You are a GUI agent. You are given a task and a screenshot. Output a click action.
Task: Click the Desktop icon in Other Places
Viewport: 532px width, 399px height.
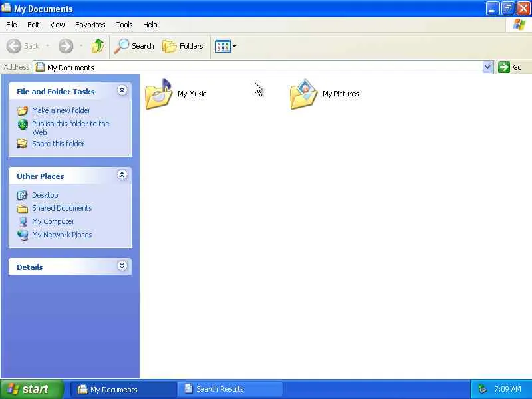coord(23,195)
